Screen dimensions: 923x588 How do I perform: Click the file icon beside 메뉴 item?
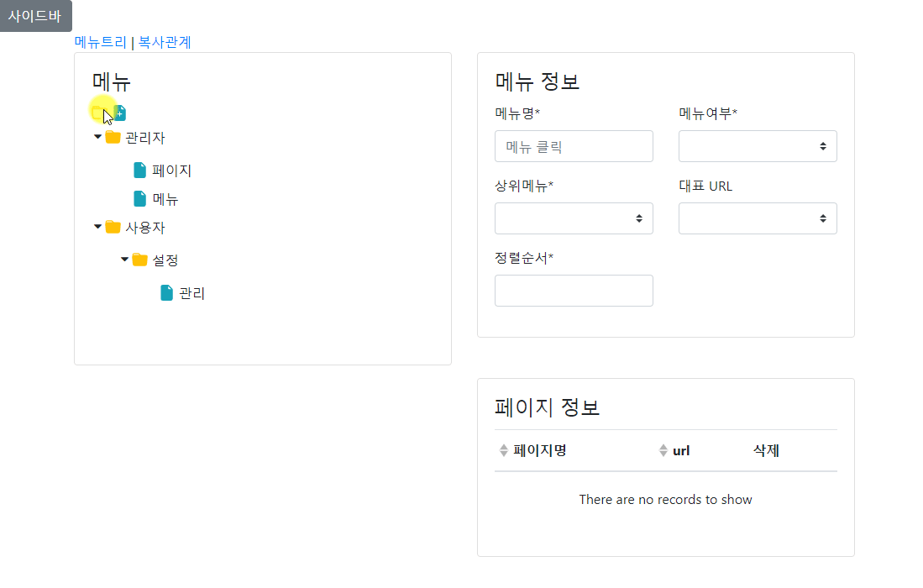[140, 199]
